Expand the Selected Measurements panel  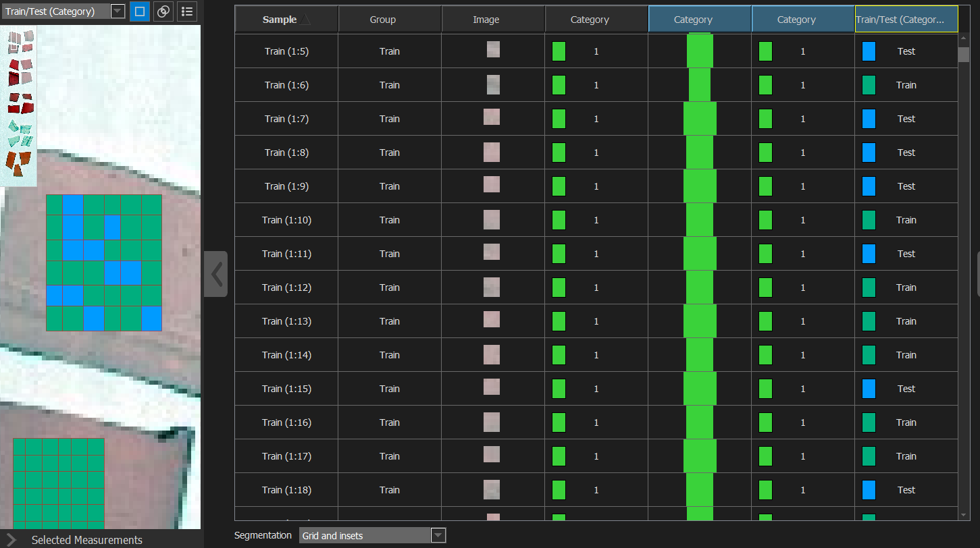coord(11,540)
